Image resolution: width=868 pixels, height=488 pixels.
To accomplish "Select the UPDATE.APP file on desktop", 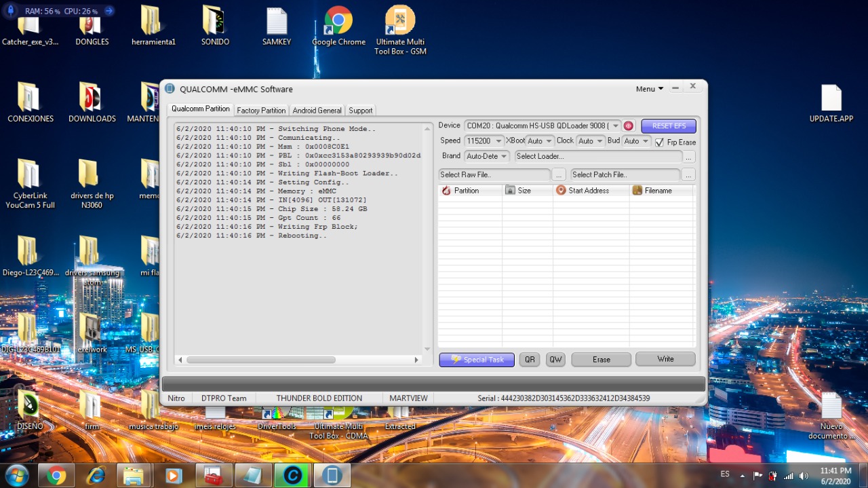I will tap(831, 103).
